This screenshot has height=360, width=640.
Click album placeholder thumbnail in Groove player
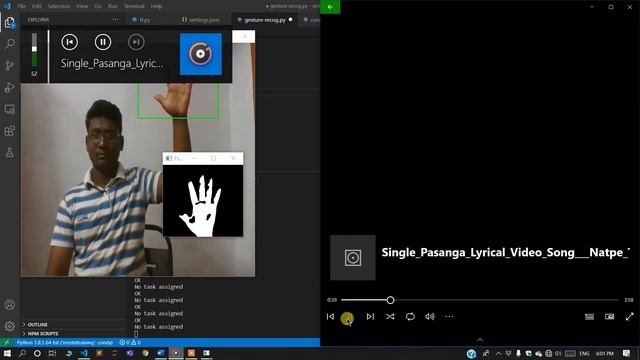point(353,258)
